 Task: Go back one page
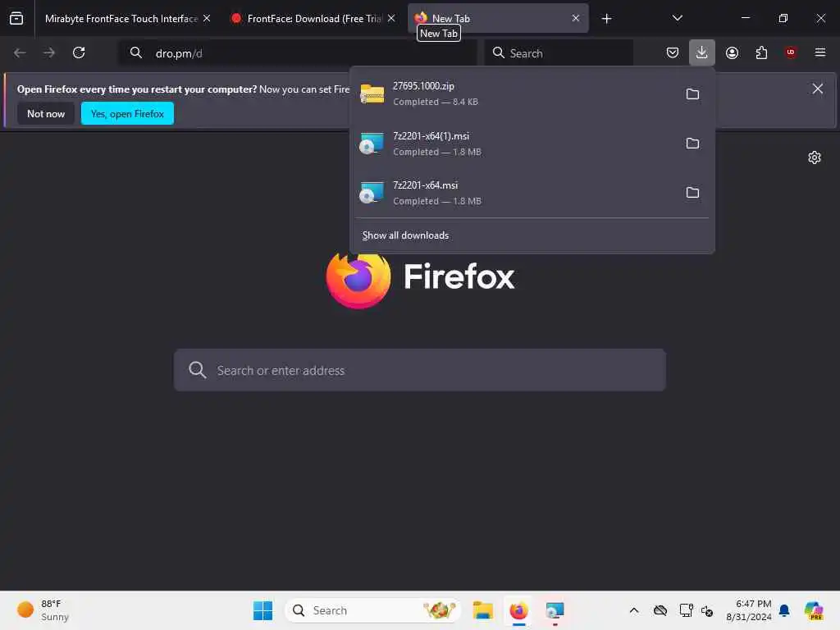20,52
